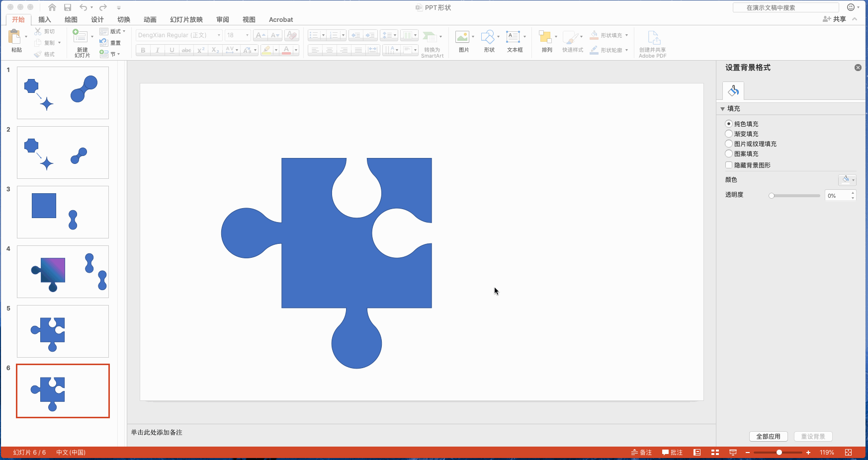Save the presentation using the disk icon
The image size is (868, 460).
(68, 7)
